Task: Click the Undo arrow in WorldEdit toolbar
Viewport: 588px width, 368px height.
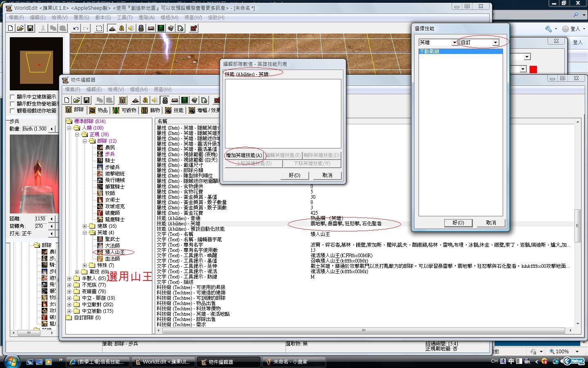Action: (76, 28)
